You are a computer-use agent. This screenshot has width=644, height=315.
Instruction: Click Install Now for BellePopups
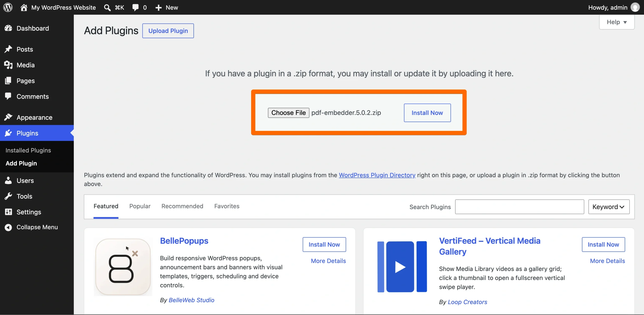point(324,244)
